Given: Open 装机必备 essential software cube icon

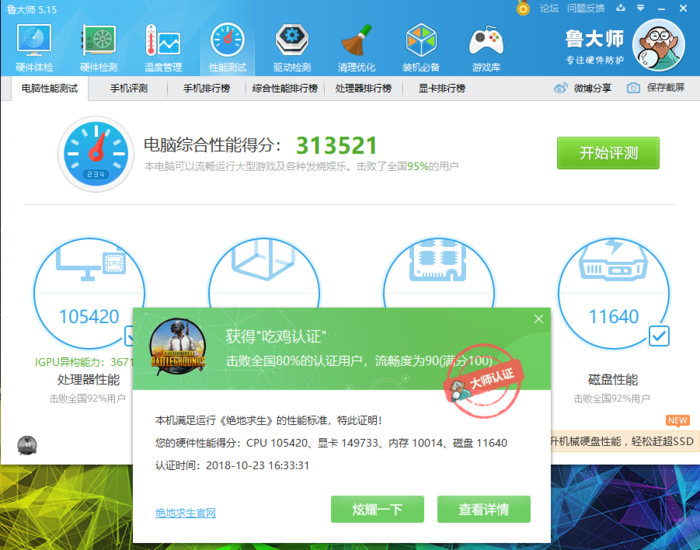Looking at the screenshot, I should click(421, 48).
